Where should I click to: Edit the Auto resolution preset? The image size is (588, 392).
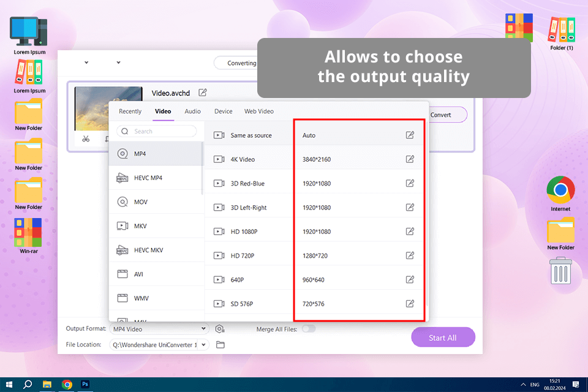[x=410, y=135]
